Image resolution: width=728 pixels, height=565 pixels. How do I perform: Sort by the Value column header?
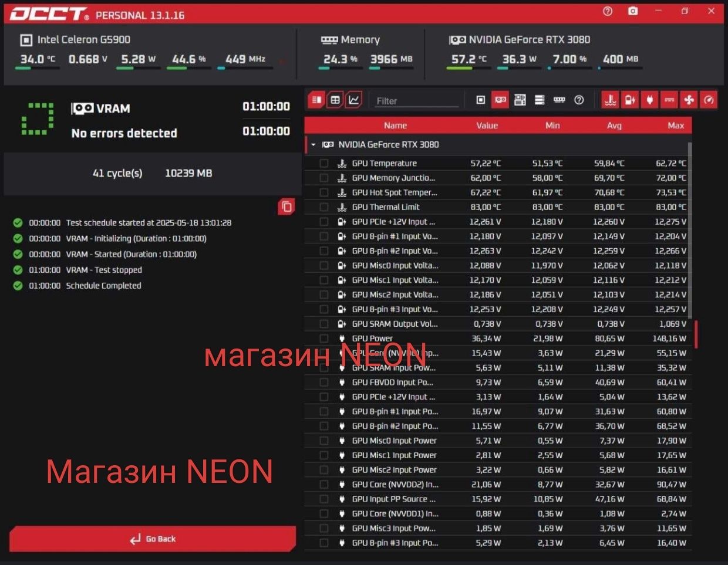487,126
